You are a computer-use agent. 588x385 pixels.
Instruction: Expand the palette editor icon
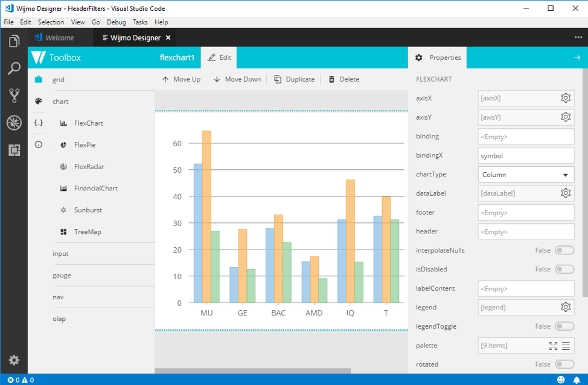(553, 346)
